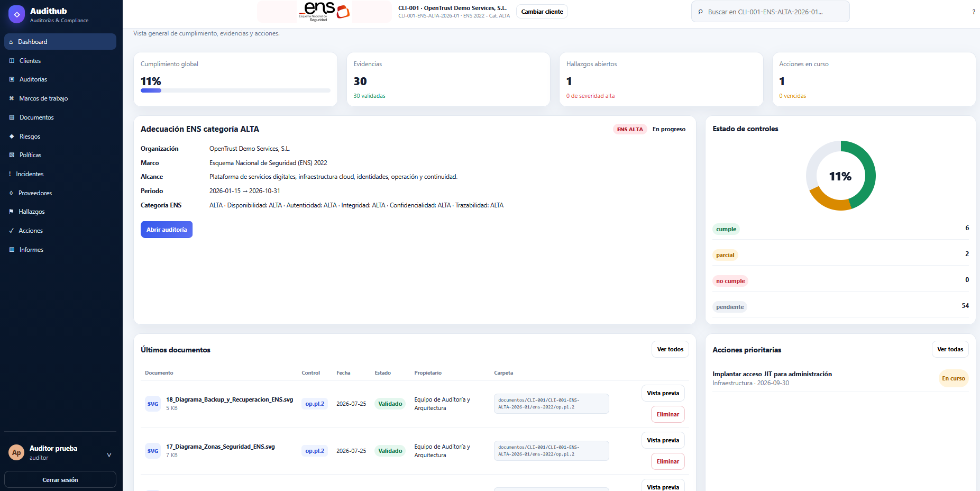The height and width of the screenshot is (491, 980).
Task: Click Ver todas in Acciones prioritarias
Action: tap(950, 349)
